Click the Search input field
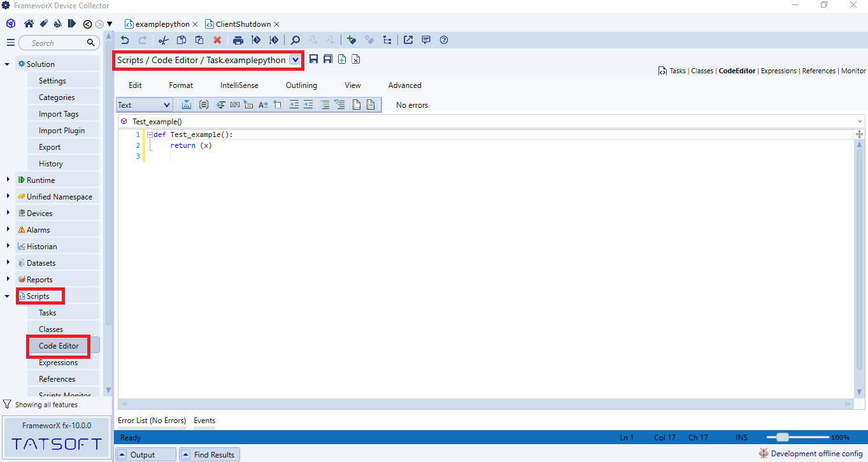 pos(54,43)
